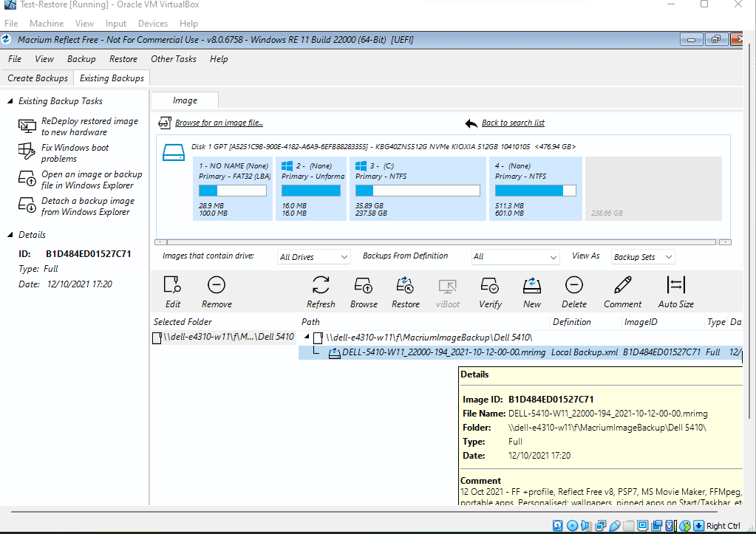Image resolution: width=756 pixels, height=534 pixels.
Task: Toggle checkbox beside the Selected Folder entry
Action: pyautogui.click(x=157, y=338)
